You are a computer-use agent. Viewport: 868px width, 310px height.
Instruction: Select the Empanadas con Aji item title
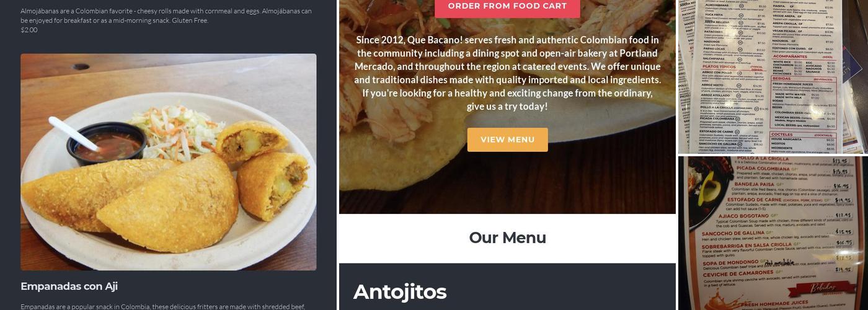coord(69,286)
